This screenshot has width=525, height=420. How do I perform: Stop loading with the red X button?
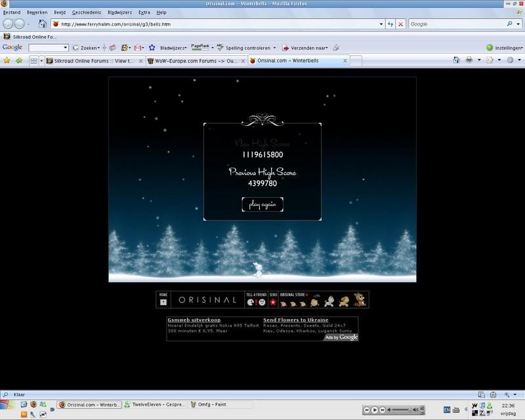[400, 24]
